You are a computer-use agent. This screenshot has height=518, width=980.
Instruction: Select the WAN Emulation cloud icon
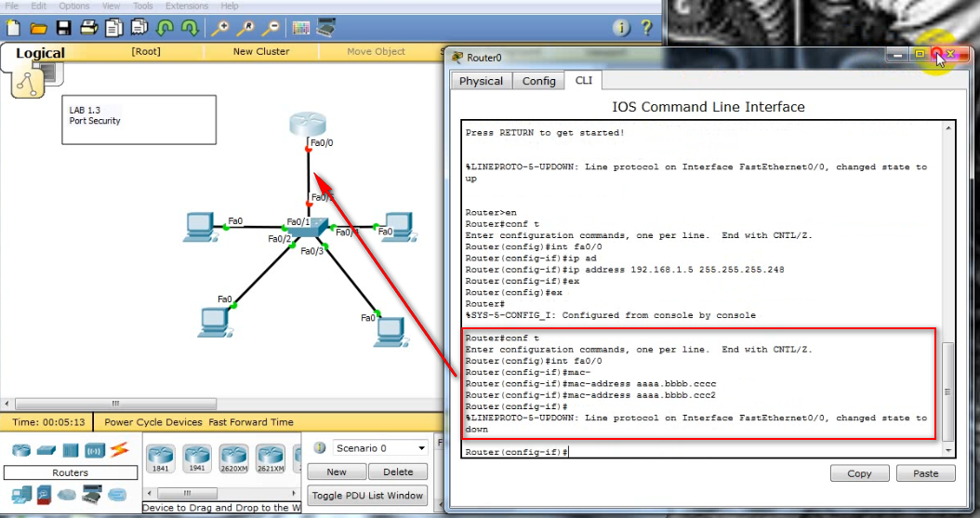(x=67, y=496)
